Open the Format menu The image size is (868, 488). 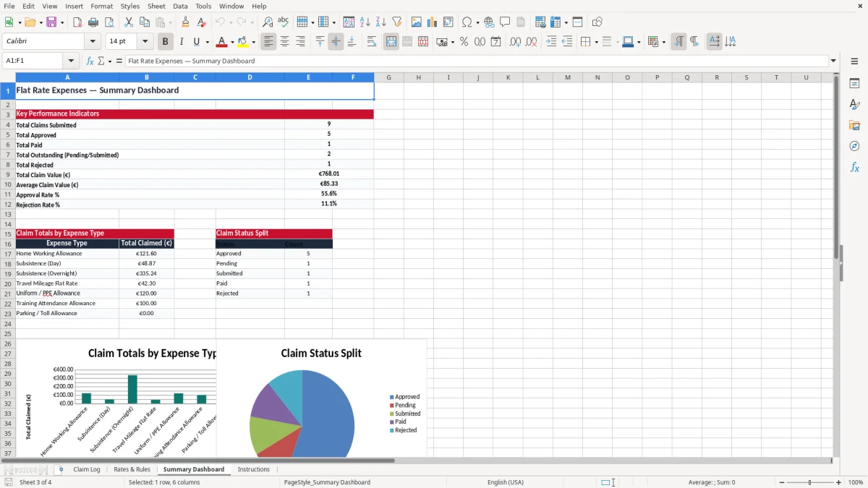(x=101, y=6)
